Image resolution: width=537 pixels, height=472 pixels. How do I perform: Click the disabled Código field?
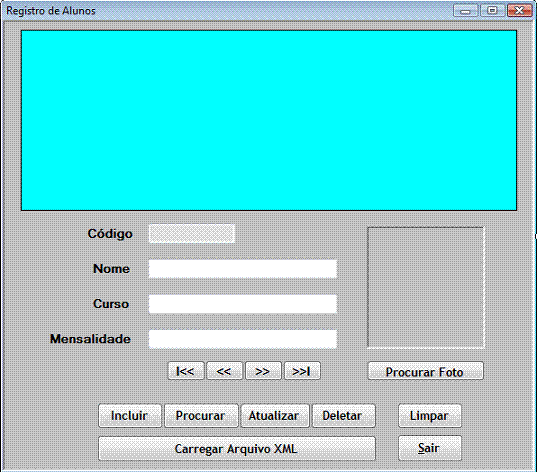192,234
